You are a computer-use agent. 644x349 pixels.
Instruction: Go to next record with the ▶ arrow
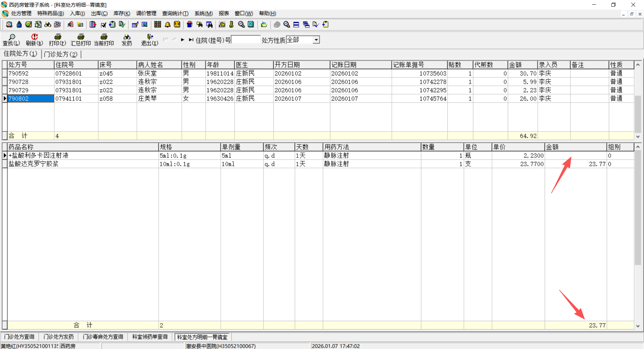(182, 40)
